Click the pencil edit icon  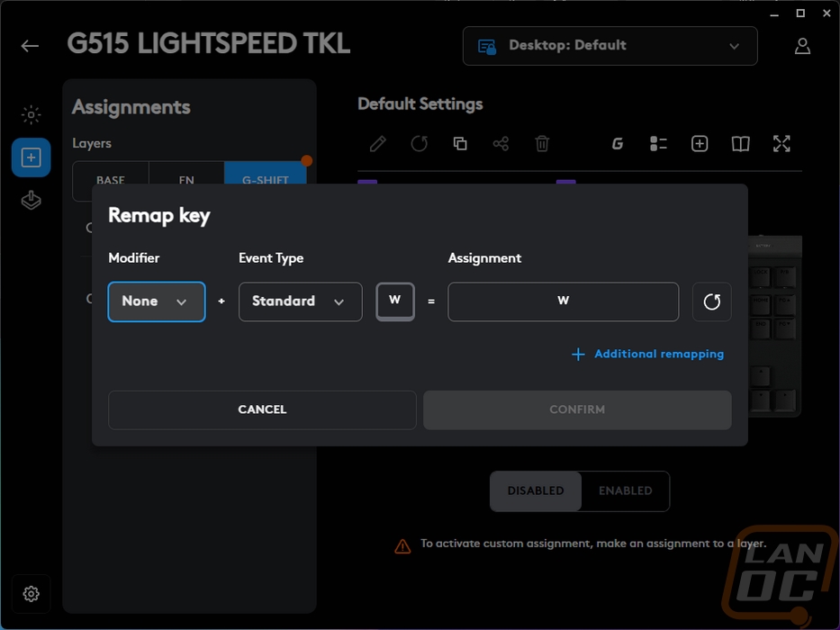pos(377,144)
